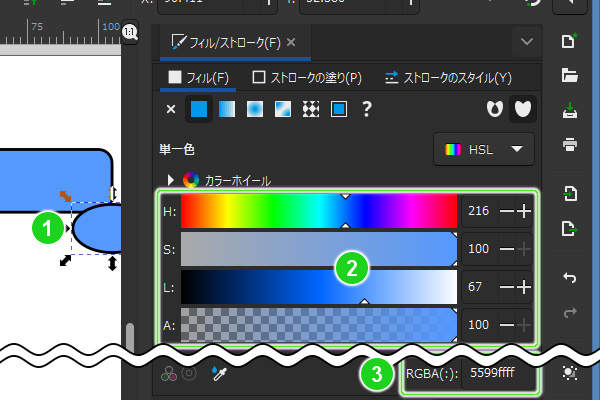Choose the flat color fill button
The width and height of the screenshot is (600, 400).
[x=199, y=109]
